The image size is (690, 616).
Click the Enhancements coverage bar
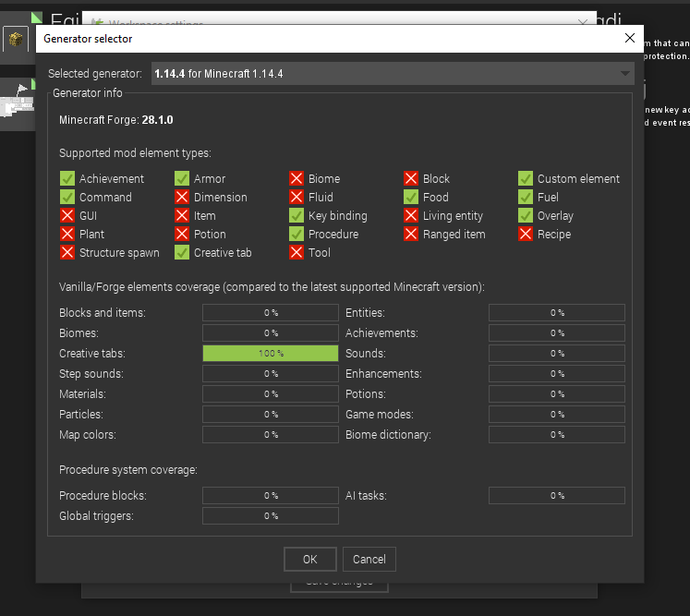[557, 373]
